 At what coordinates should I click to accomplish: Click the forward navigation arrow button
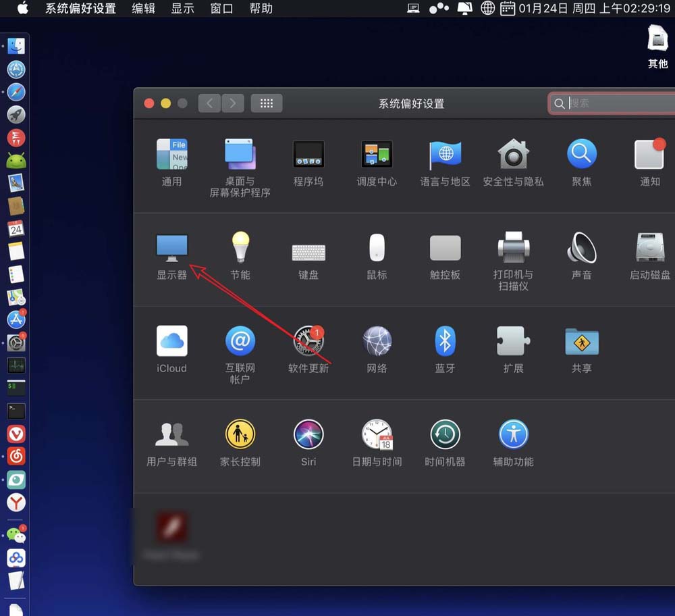[x=233, y=103]
